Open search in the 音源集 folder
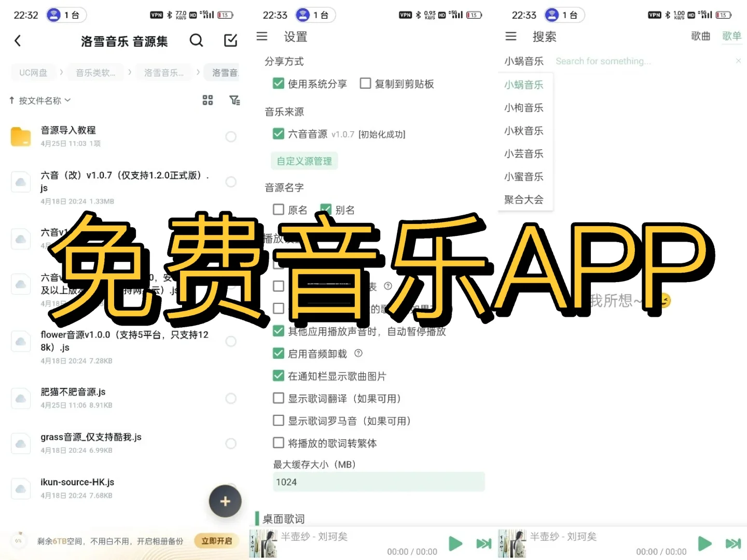The width and height of the screenshot is (747, 560). tap(196, 40)
